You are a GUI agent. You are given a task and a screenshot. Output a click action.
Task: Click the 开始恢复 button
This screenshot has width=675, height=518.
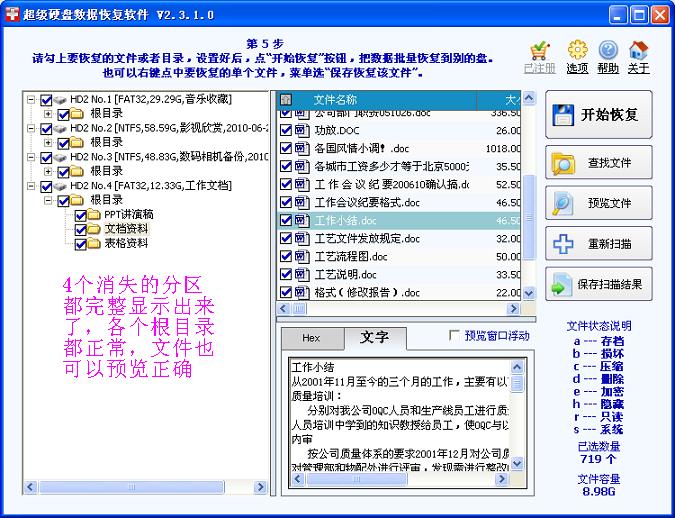[x=599, y=115]
